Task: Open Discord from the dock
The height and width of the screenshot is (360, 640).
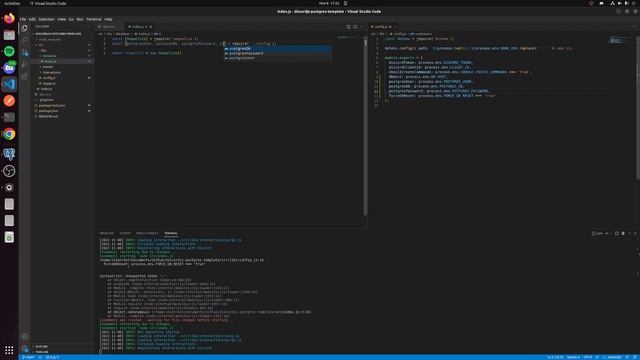Action: (x=9, y=68)
